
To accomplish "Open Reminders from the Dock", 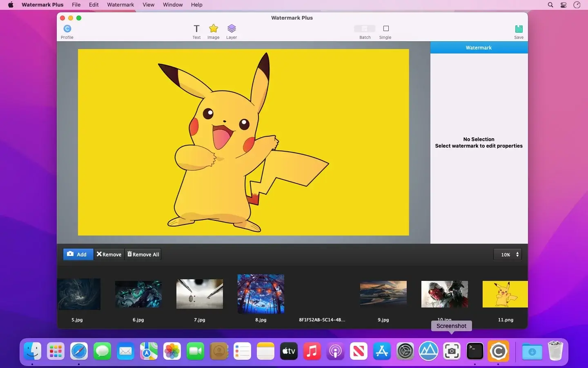I will pyautogui.click(x=242, y=351).
